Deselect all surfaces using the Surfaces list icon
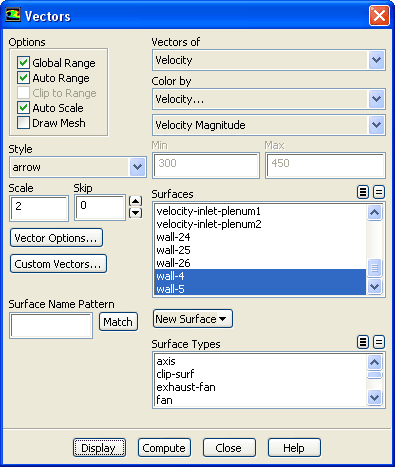This screenshot has height=467, width=395. 379,192
